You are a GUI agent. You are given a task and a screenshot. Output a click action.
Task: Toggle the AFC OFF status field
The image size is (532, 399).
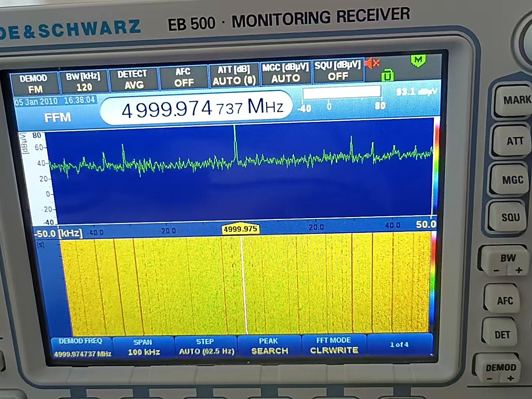[x=183, y=77]
